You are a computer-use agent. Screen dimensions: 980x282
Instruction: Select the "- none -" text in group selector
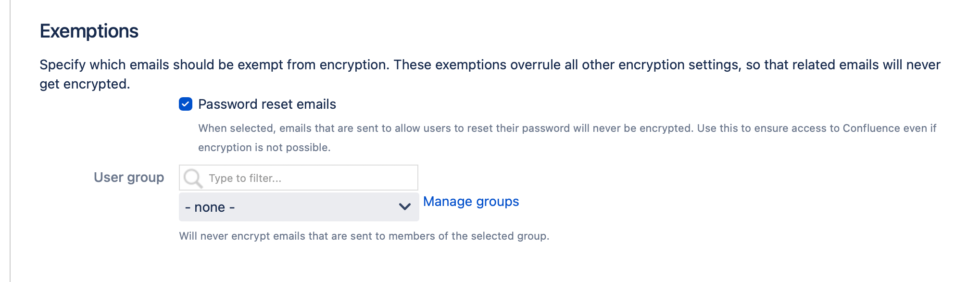click(210, 207)
